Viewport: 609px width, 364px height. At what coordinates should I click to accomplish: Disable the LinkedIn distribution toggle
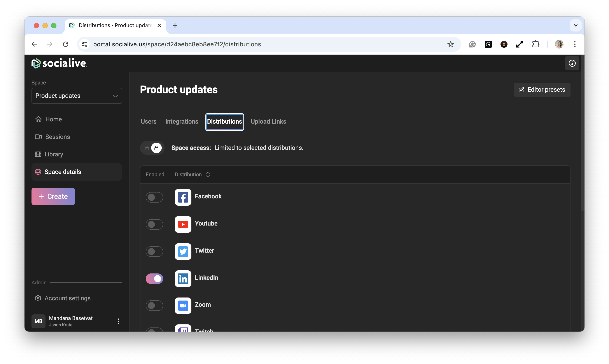[154, 278]
